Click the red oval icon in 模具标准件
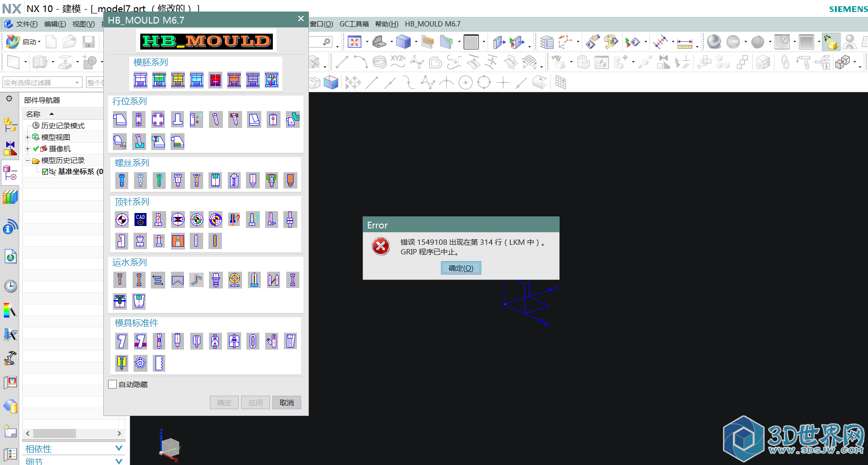This screenshot has height=465, width=868. click(253, 341)
